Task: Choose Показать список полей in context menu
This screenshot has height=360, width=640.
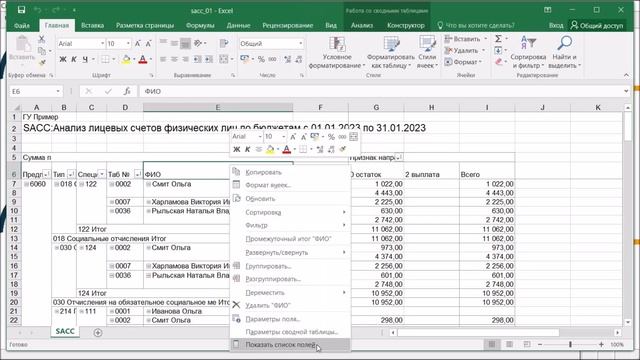Action: (290, 345)
